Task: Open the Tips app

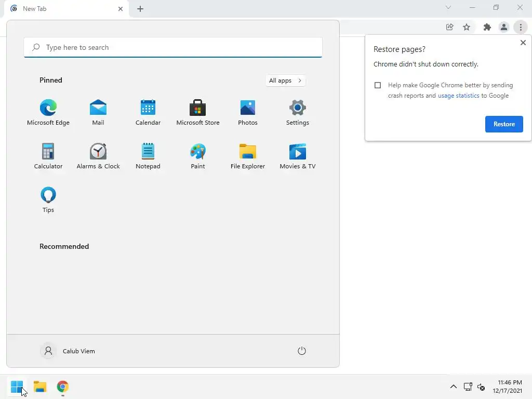Action: pos(48,200)
